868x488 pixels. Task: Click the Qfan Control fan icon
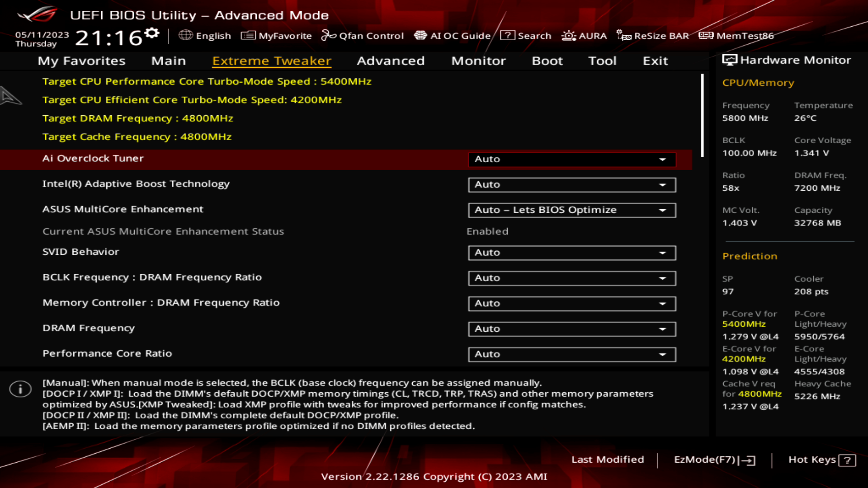(329, 35)
